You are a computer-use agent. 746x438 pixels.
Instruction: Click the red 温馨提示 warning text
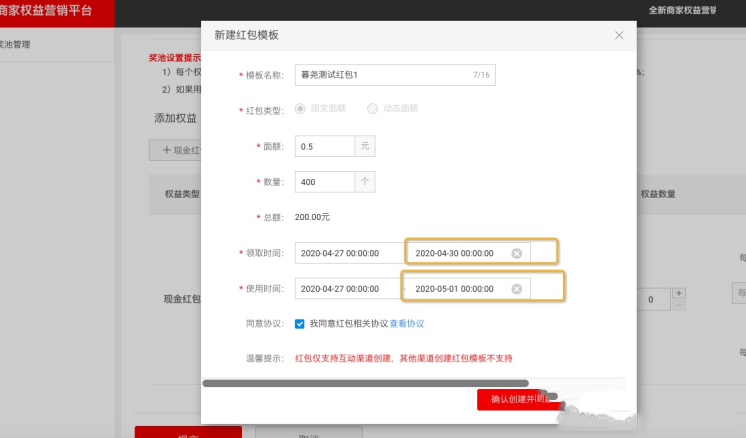(403, 358)
